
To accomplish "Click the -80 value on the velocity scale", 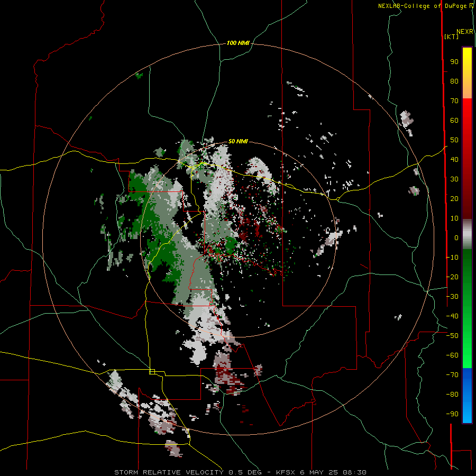I will [x=452, y=395].
